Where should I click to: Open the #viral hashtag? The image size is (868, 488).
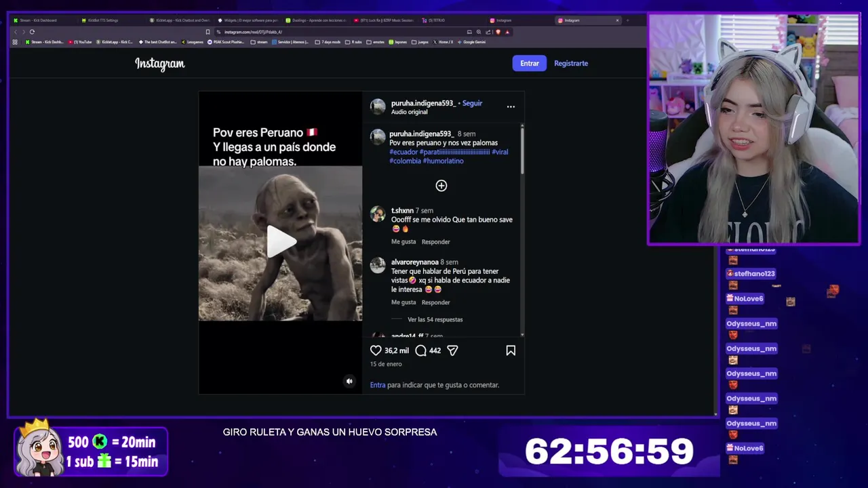(500, 152)
